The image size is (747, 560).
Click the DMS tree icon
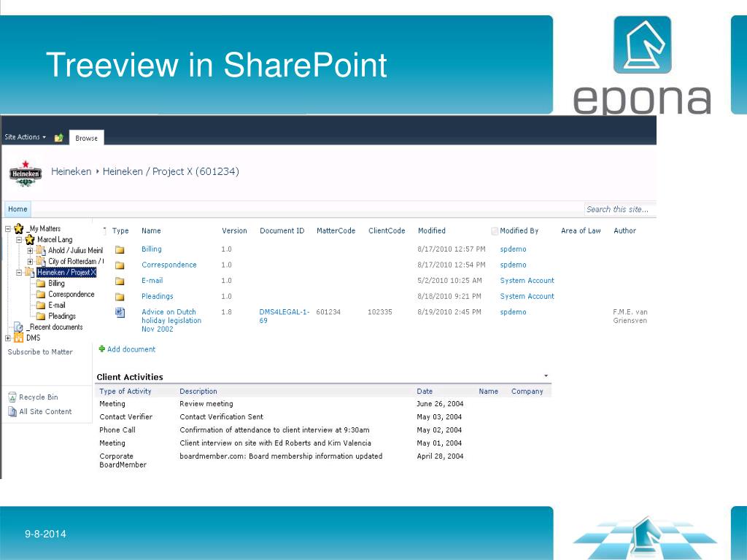(x=18, y=338)
